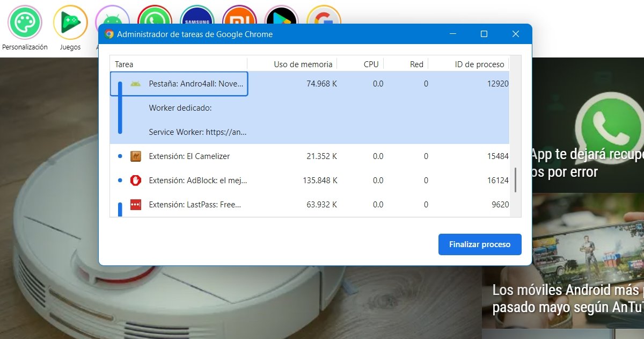This screenshot has width=644, height=339.
Task: Click the Chrome logo in task manager title bar
Action: coord(109,34)
